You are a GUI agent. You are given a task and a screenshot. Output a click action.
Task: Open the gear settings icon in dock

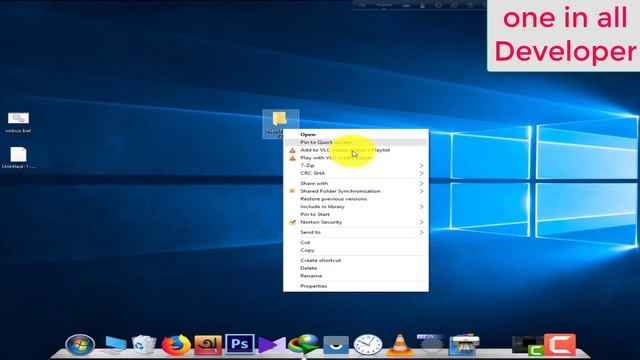(x=431, y=345)
